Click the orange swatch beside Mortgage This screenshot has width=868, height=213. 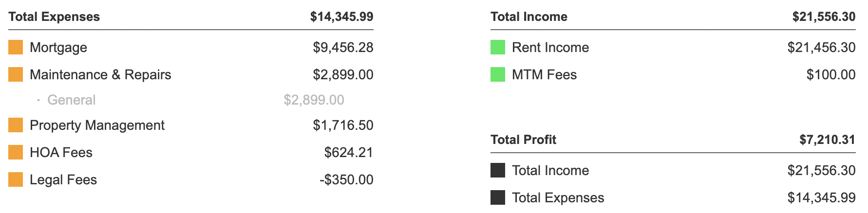pyautogui.click(x=16, y=47)
